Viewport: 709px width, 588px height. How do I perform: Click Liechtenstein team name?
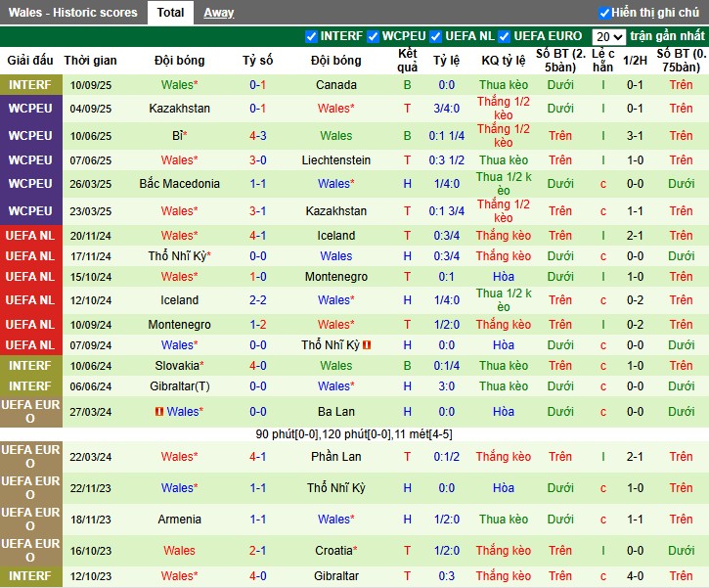coord(335,160)
